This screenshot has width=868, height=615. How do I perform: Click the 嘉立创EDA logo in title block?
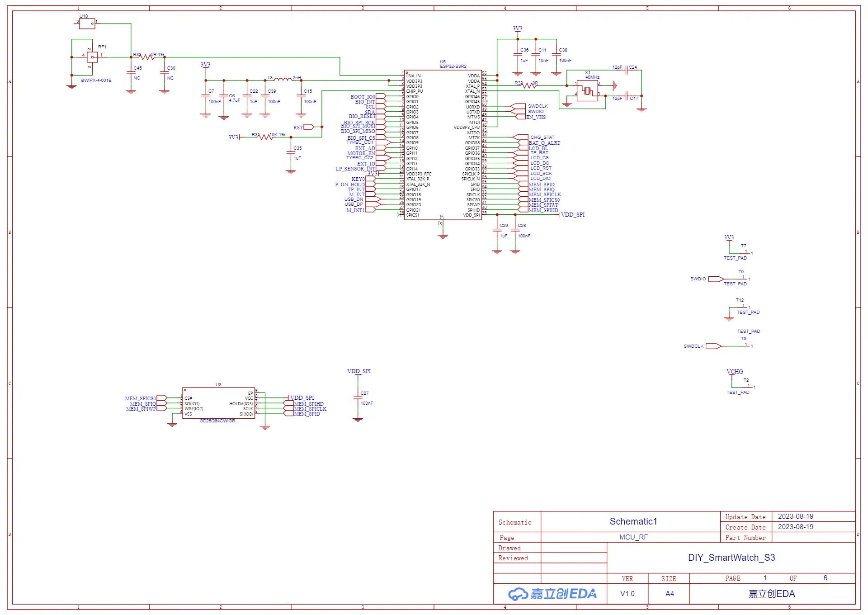[552, 594]
